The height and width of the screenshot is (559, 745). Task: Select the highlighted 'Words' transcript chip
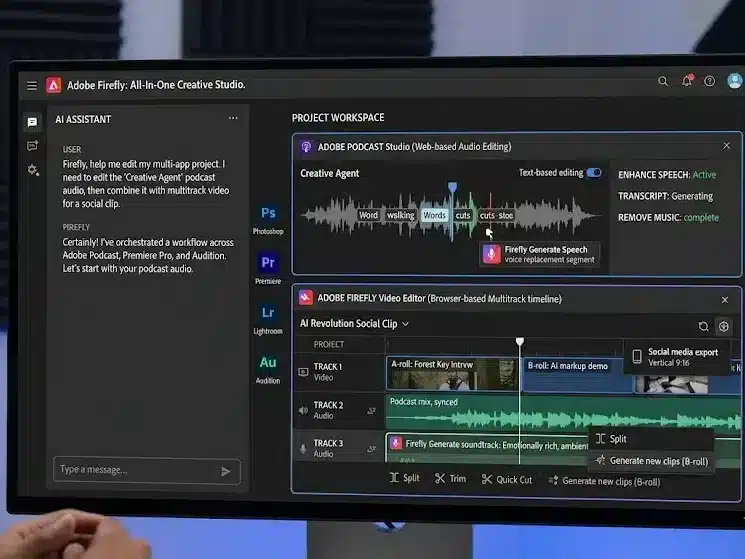pos(434,215)
